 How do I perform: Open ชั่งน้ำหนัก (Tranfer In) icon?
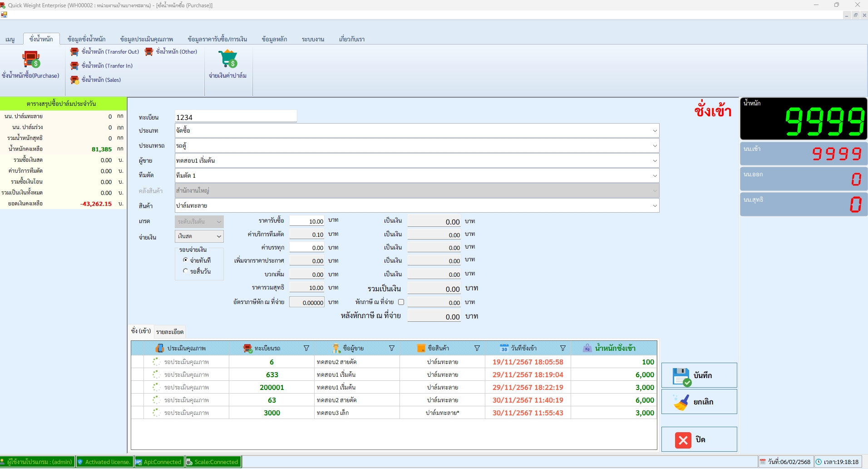tap(74, 66)
